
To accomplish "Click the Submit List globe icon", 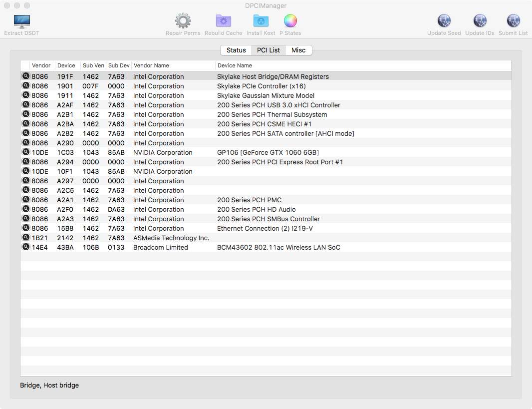I will [513, 21].
